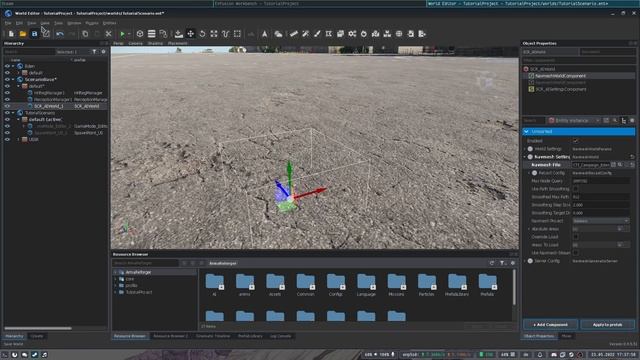Click the rightmost export arrow toolbar icon
This screenshot has width=640, height=360.
422,34
